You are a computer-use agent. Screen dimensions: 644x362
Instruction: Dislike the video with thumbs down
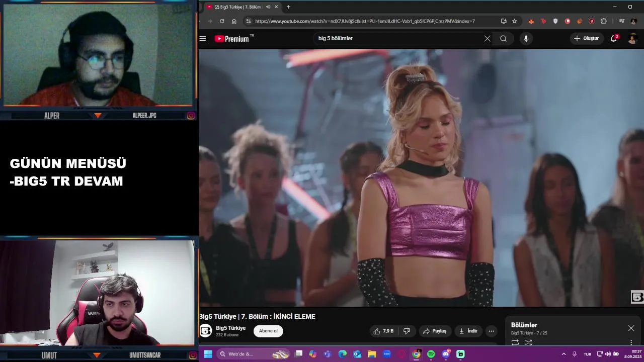[x=407, y=331]
